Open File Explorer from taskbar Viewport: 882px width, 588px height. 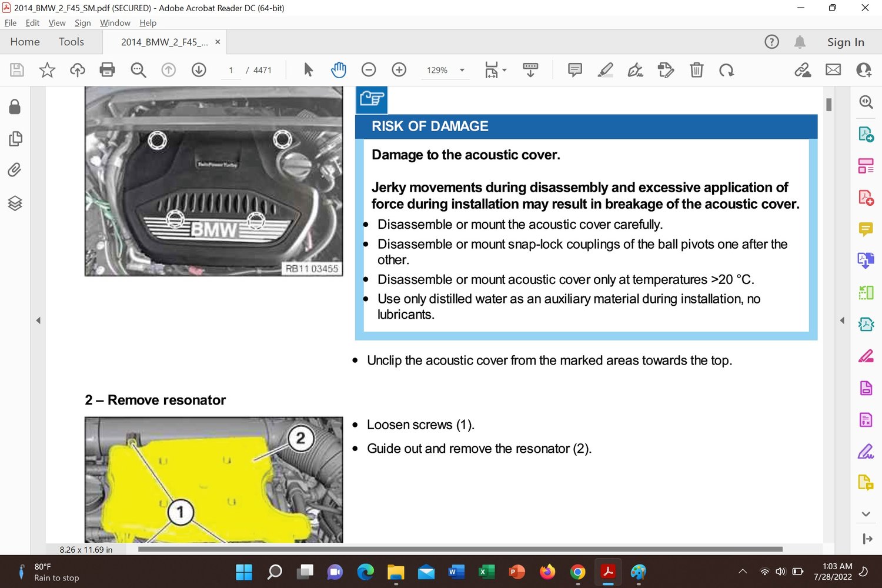[x=396, y=572]
